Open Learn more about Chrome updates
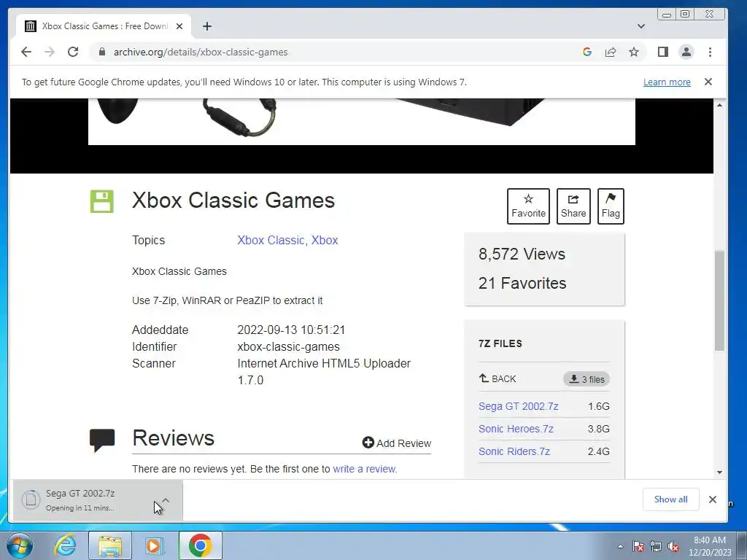The width and height of the screenshot is (747, 560). [667, 82]
